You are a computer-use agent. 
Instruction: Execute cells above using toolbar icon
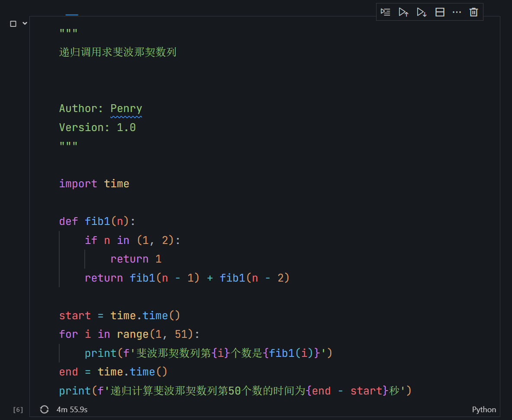click(403, 12)
